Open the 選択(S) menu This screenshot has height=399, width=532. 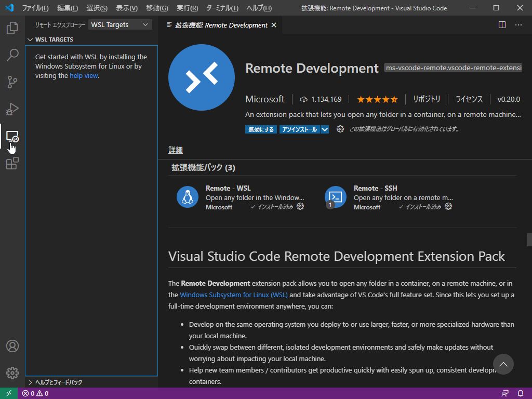point(97,8)
